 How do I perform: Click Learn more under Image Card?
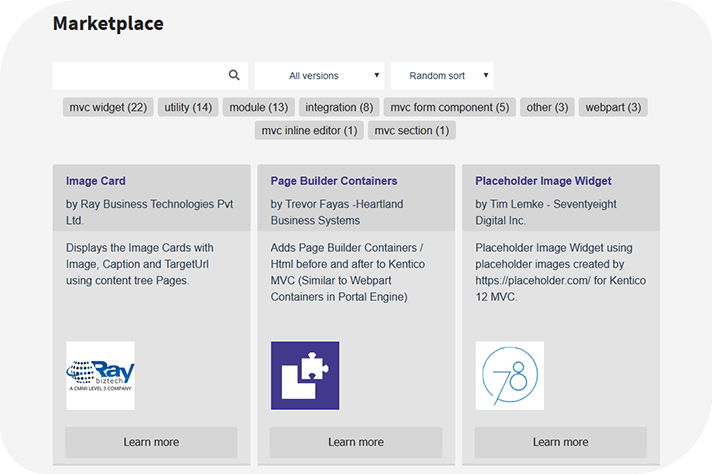pos(151,442)
